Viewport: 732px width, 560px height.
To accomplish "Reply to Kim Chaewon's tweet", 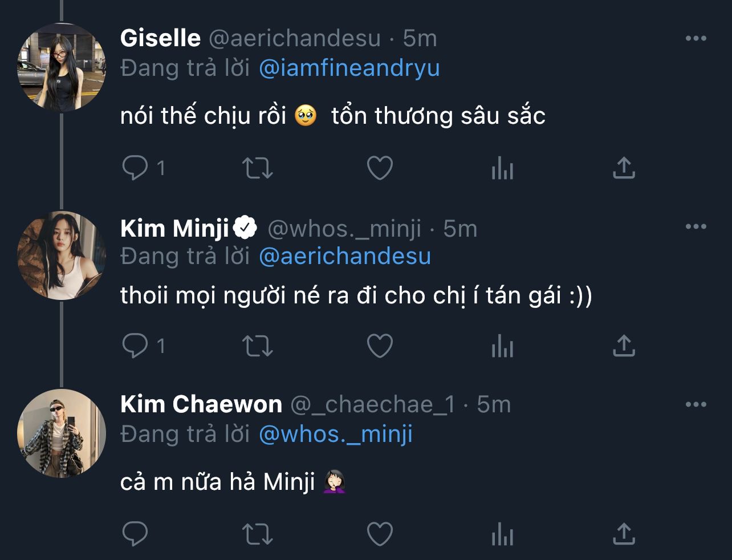I will (x=136, y=534).
